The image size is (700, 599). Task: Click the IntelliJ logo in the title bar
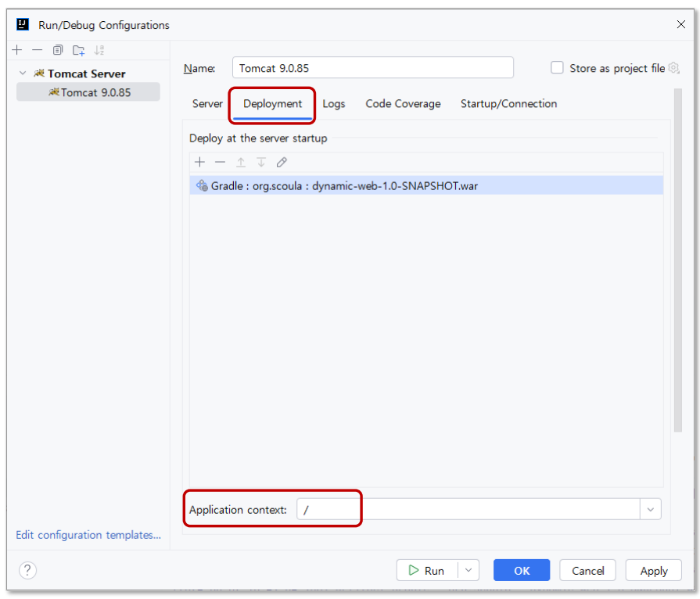[23, 24]
